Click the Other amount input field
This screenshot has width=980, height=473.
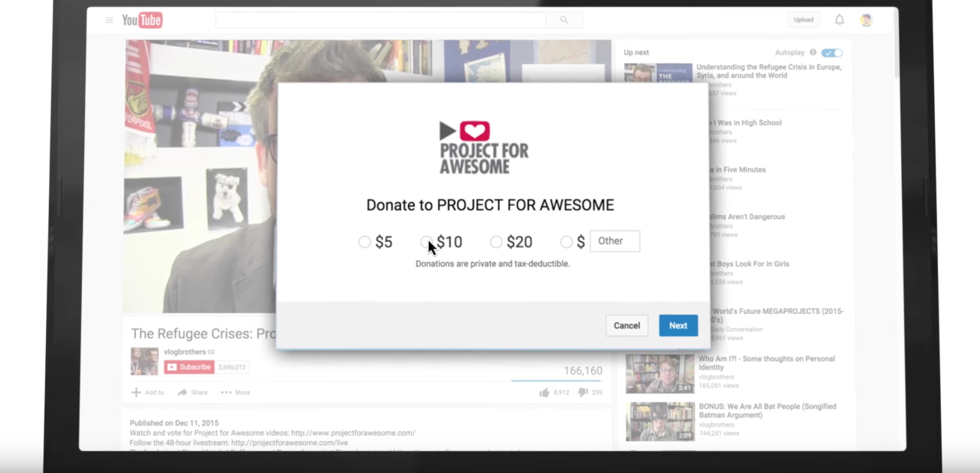614,241
